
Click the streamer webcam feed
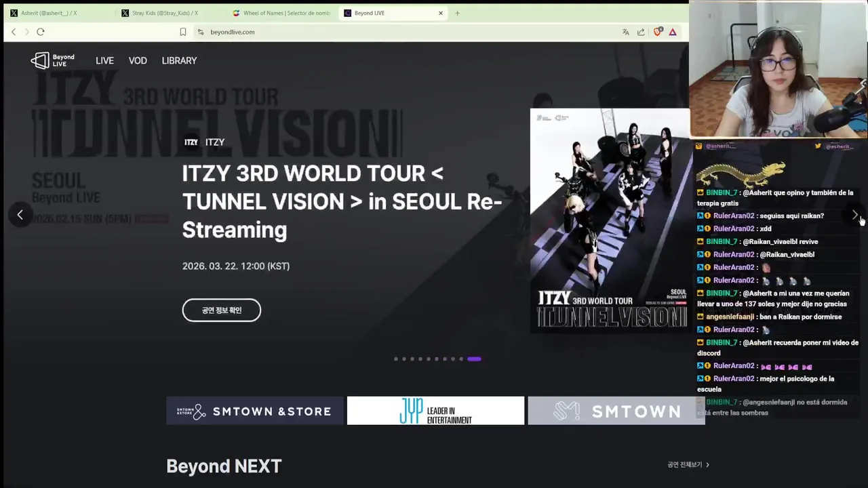click(778, 70)
